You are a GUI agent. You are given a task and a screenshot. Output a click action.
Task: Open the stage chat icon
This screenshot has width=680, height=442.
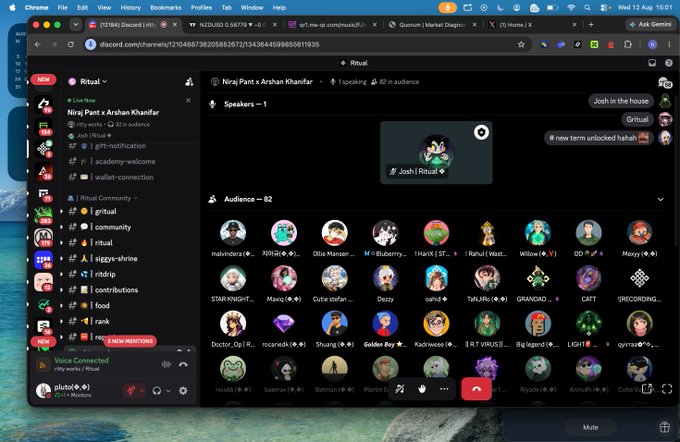tap(664, 82)
